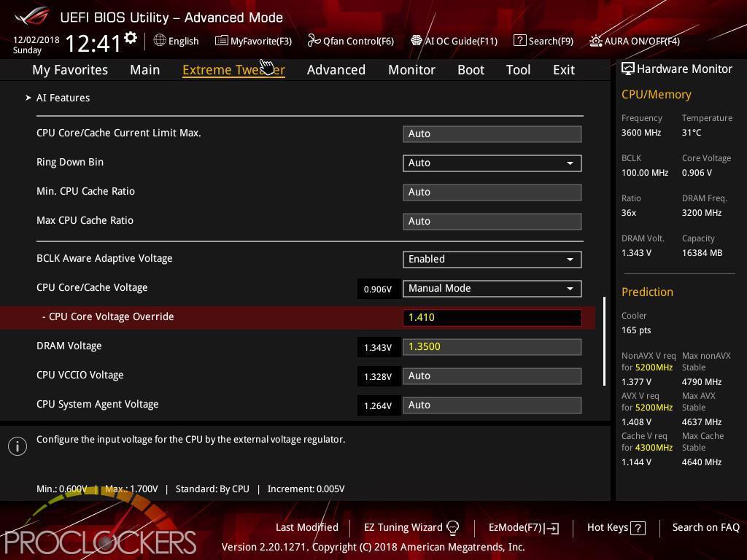Switch to EzMode(F7)
This screenshot has height=560, width=747.
pyautogui.click(x=524, y=528)
